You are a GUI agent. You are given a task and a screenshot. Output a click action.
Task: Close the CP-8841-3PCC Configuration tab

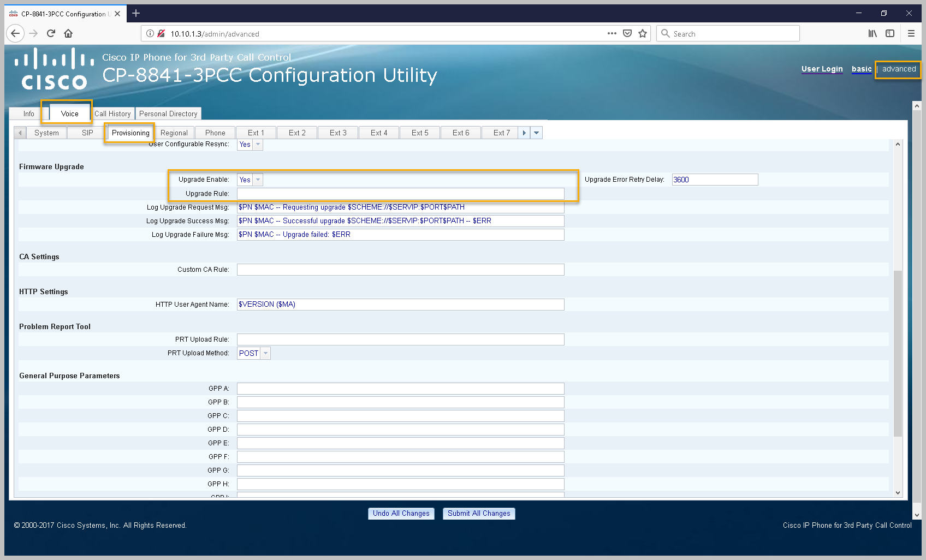[117, 14]
